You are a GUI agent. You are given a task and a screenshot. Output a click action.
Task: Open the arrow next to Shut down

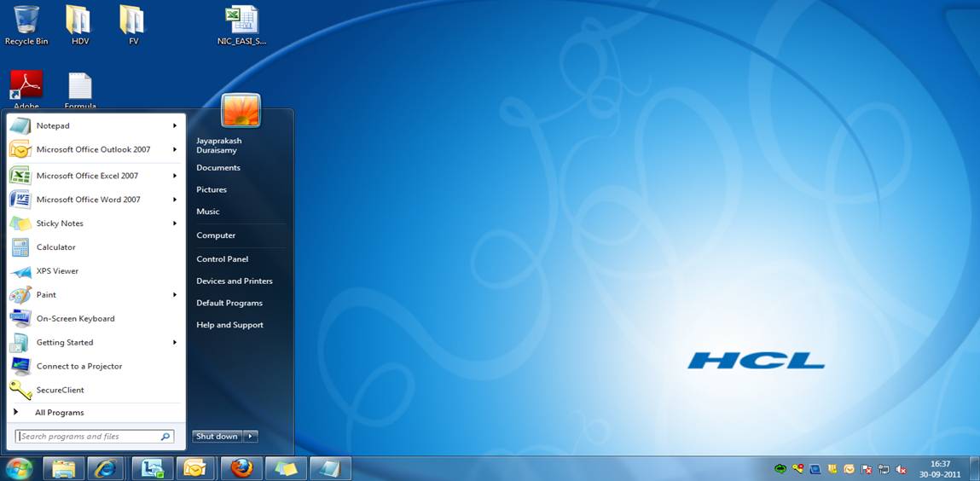pyautogui.click(x=250, y=437)
